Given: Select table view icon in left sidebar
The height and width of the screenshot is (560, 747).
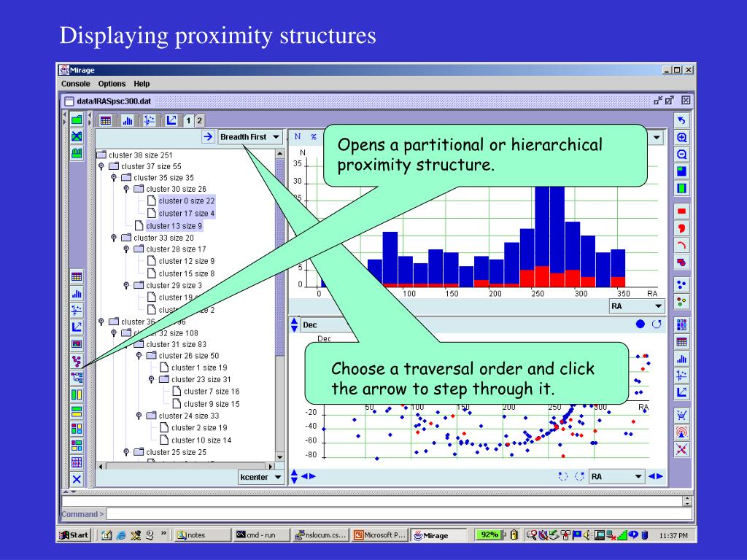Looking at the screenshot, I should pos(77,276).
